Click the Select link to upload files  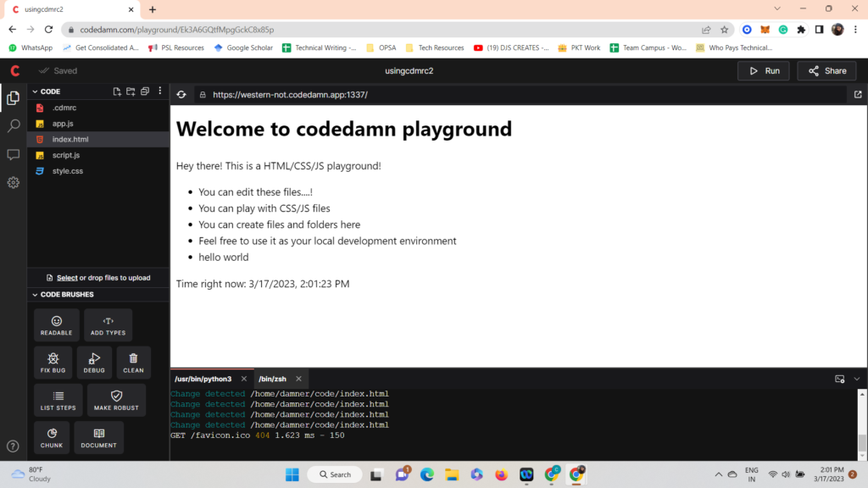[x=67, y=278]
